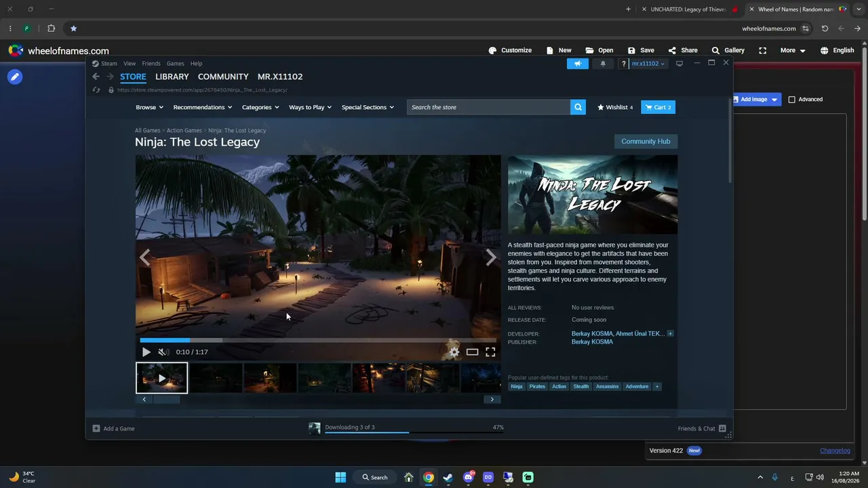Open Action Games breadcrumb link
Image resolution: width=868 pixels, height=488 pixels.
pos(184,130)
